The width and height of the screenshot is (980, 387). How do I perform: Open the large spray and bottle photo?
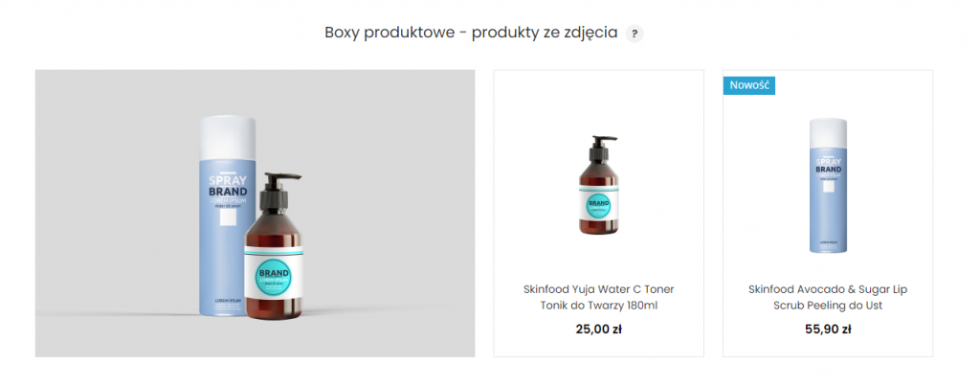(x=255, y=214)
